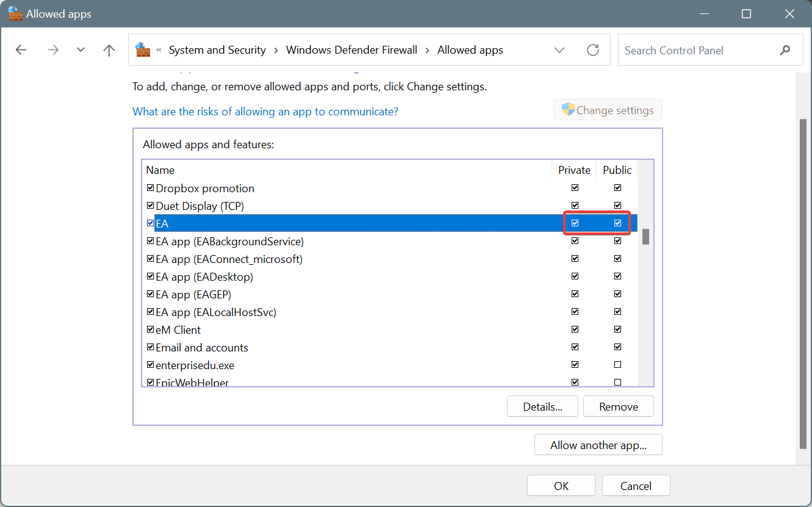Toggle the EA row Public checkbox

pyautogui.click(x=617, y=223)
